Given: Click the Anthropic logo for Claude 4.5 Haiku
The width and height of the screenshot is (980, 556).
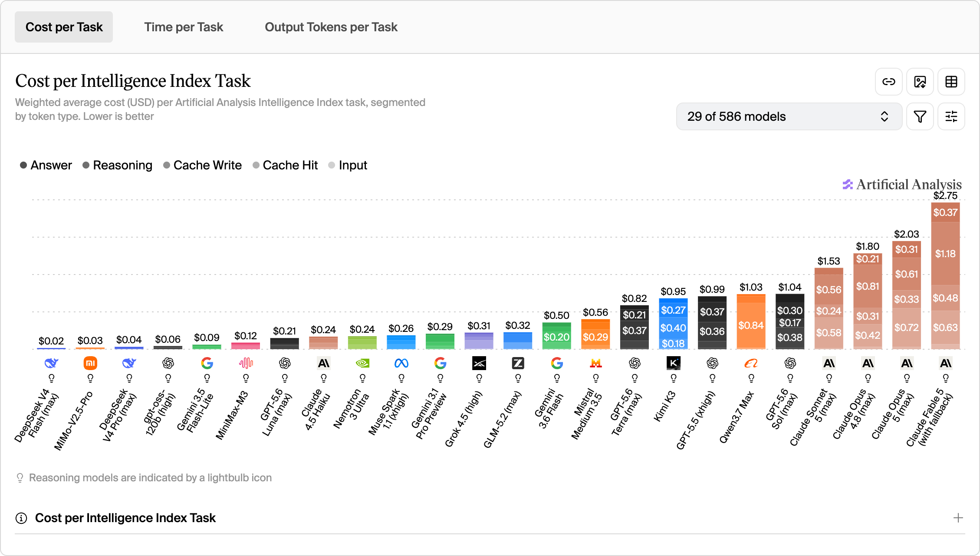Looking at the screenshot, I should pos(324,363).
